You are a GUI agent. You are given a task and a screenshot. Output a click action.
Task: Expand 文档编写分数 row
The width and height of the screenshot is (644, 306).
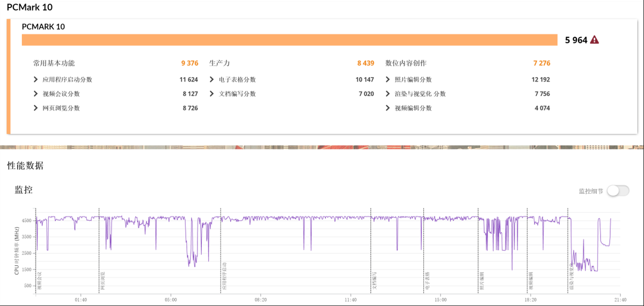[212, 94]
